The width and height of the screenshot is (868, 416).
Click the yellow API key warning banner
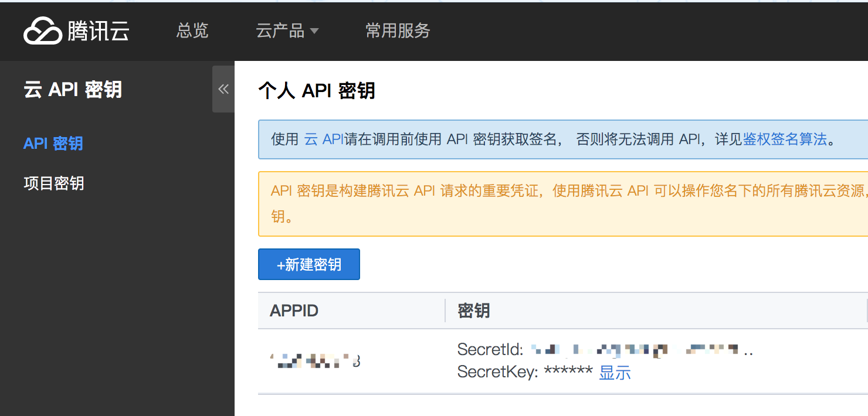pos(562,203)
